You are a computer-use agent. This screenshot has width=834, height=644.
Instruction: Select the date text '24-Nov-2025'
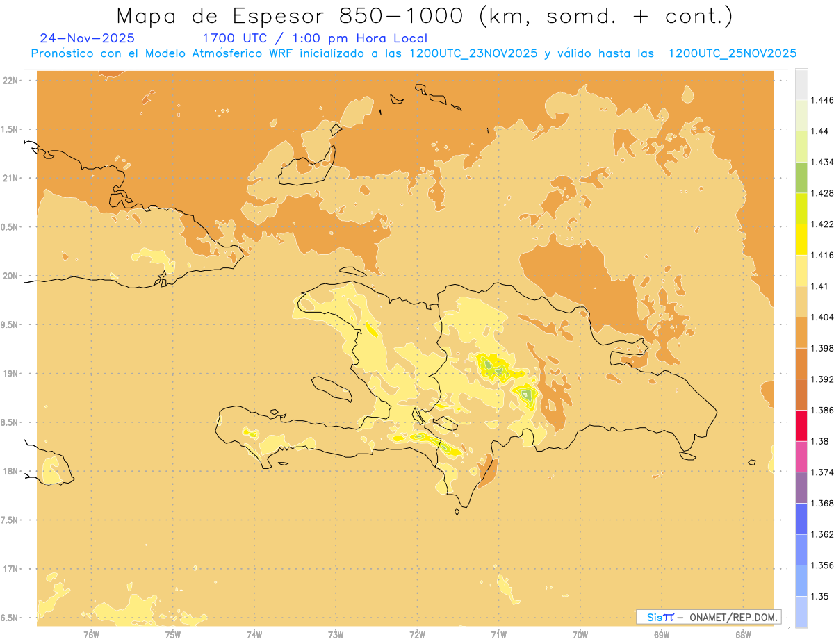(x=88, y=38)
